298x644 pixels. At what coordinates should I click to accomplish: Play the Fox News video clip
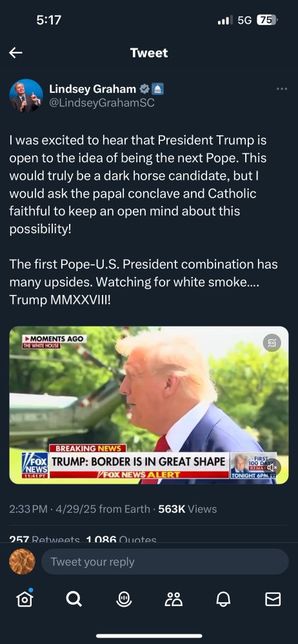(149, 405)
